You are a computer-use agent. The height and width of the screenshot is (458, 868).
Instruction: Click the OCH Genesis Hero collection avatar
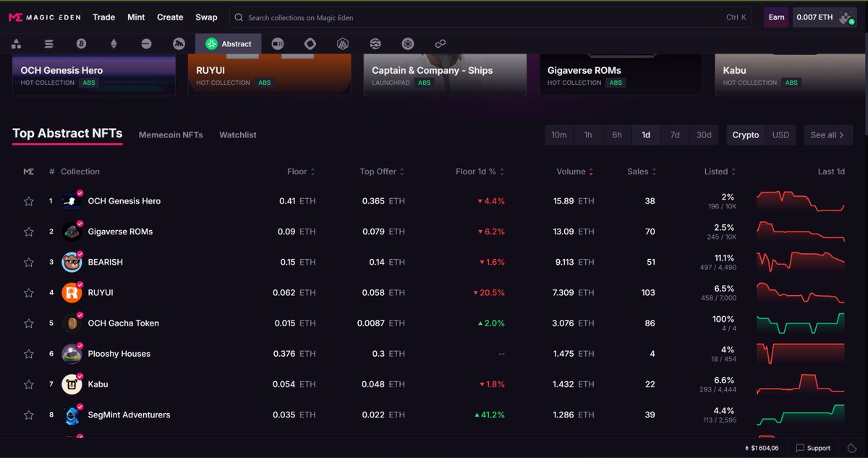pos(71,201)
